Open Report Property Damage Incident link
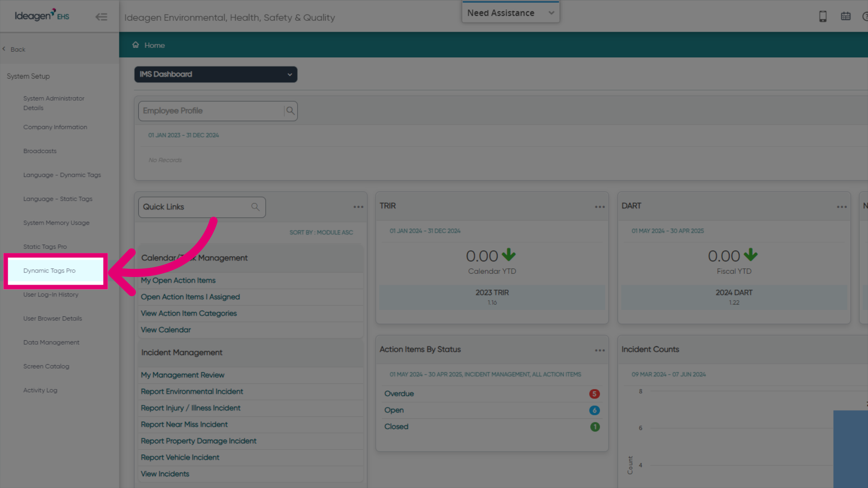Image resolution: width=868 pixels, height=488 pixels. pos(198,441)
